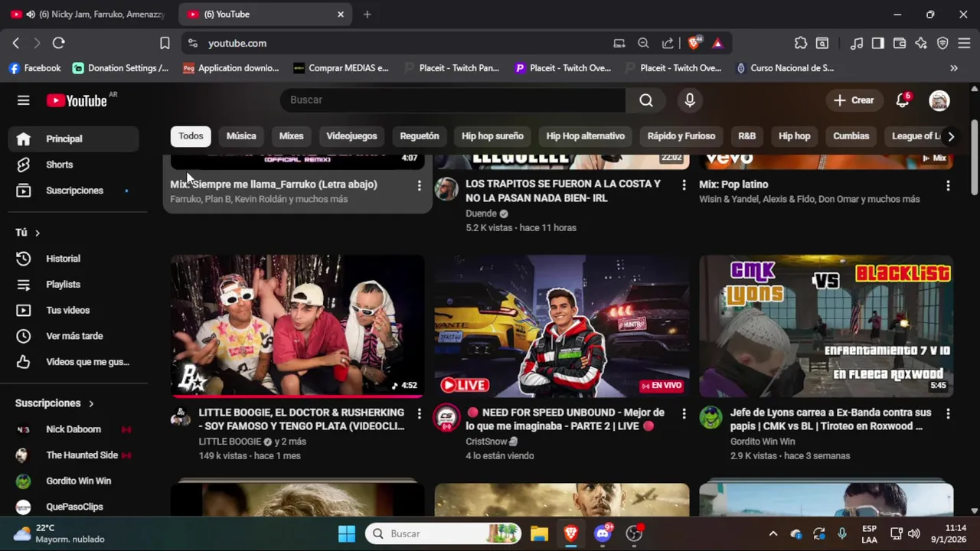Open options for Mix Siempre me llama
Viewport: 980px width, 551px height.
click(419, 185)
